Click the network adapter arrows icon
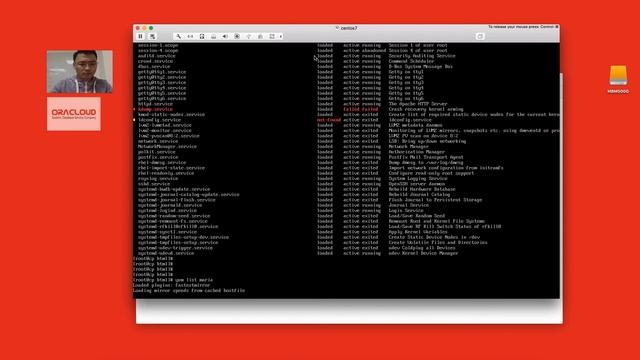Screen dimensions: 640x360 click(190, 36)
